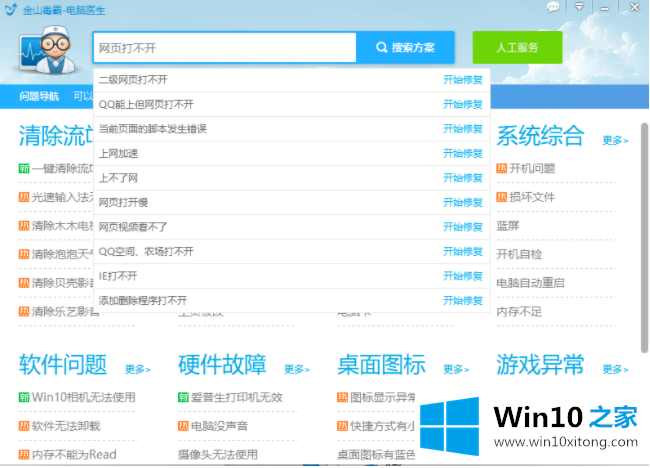The image size is (650, 468).
Task: Open 内存不能为Read item
Action: point(74,454)
